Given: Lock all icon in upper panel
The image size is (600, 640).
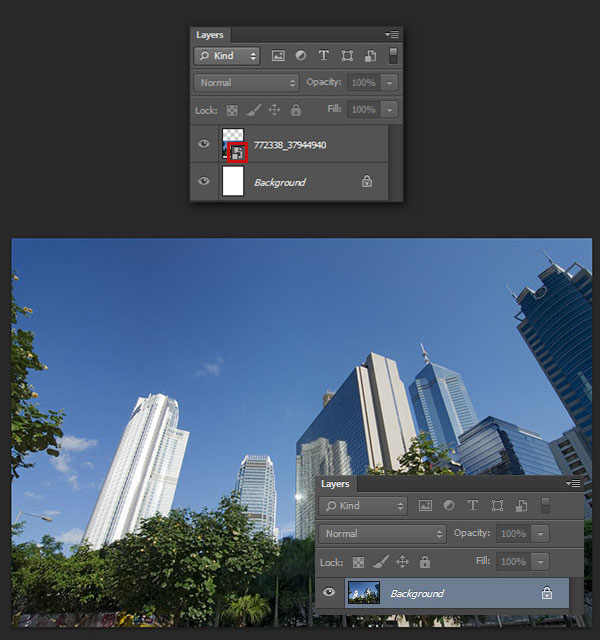Looking at the screenshot, I should (296, 110).
